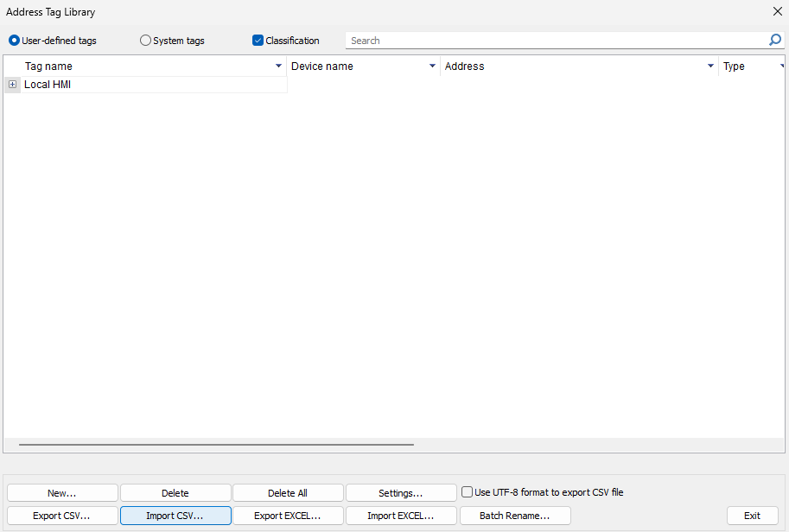The image size is (789, 532).
Task: Click Export CSV... button
Action: (x=62, y=516)
